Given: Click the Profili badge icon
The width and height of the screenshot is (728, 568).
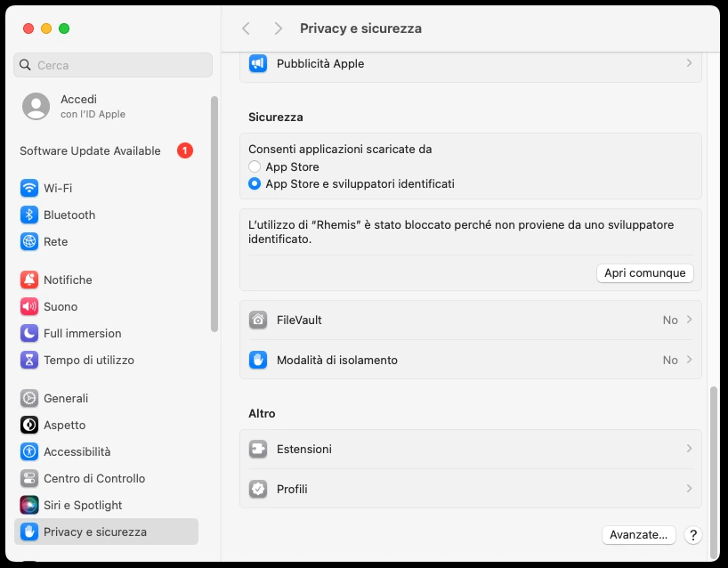Looking at the screenshot, I should (x=258, y=489).
